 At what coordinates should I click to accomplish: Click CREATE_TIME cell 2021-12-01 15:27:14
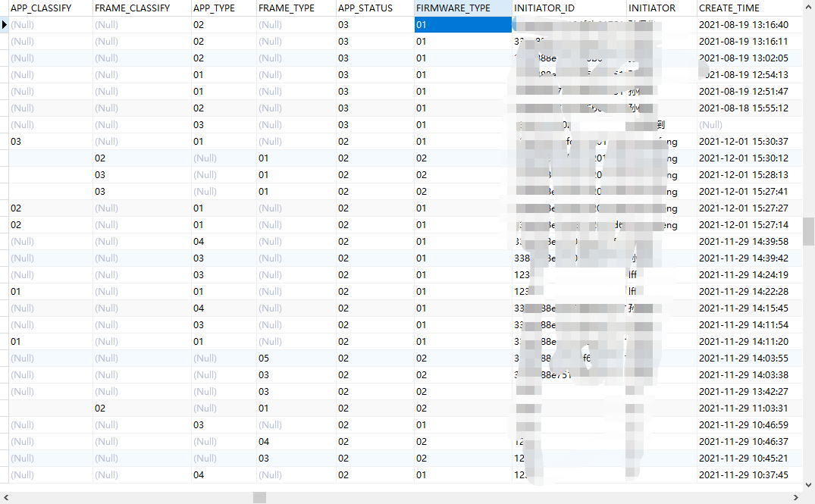click(750, 225)
